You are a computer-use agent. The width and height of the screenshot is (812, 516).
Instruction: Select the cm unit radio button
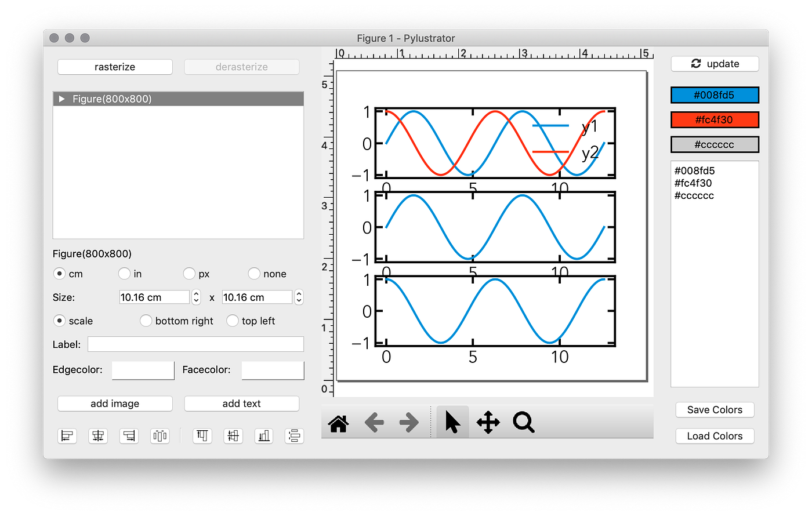click(59, 273)
